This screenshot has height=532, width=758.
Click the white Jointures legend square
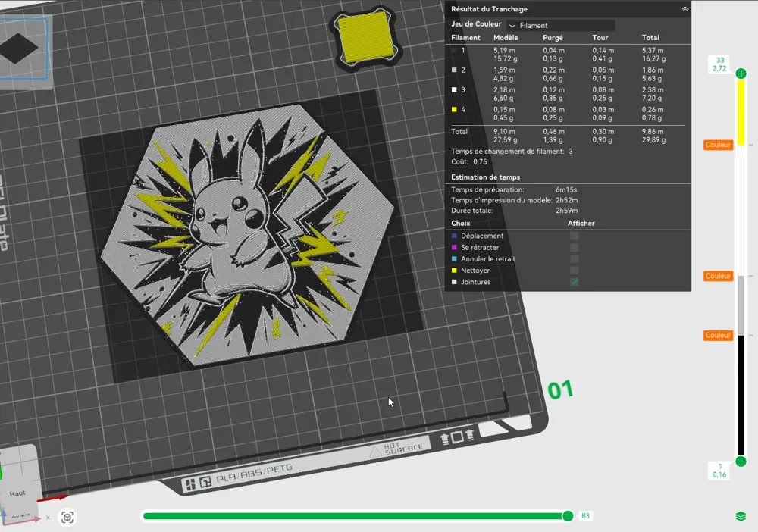[453, 281]
